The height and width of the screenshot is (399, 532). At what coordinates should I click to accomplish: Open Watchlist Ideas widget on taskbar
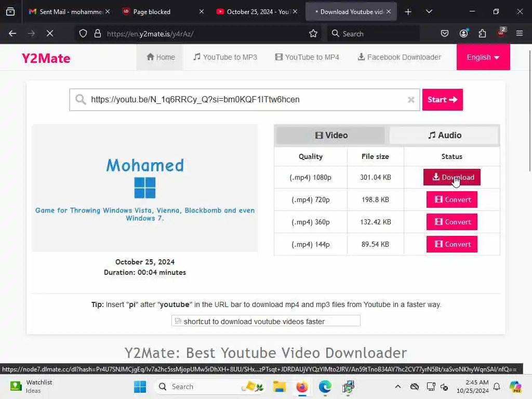[31, 387]
